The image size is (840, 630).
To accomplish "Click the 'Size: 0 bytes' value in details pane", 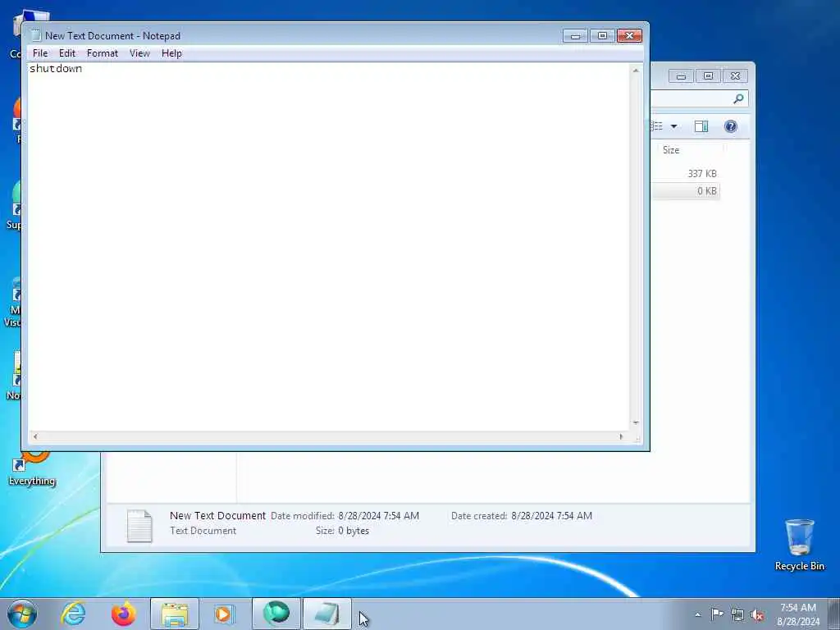I will tap(354, 531).
